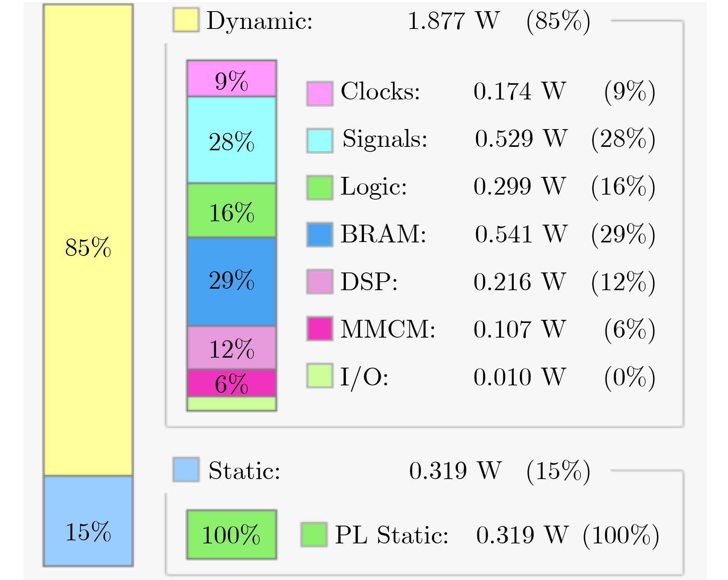
Task: Click the green Logic legend swatch
Action: (320, 188)
